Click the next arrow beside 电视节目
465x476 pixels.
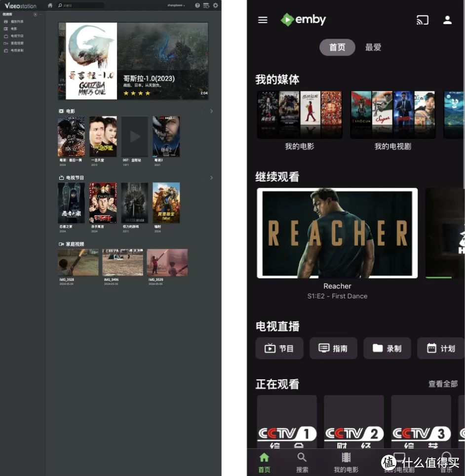(x=212, y=177)
